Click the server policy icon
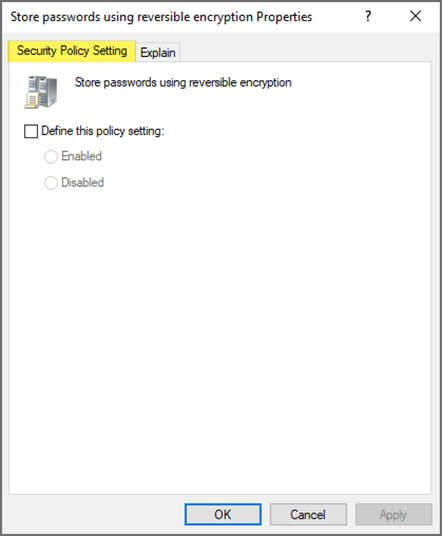This screenshot has width=443, height=536. click(41, 92)
